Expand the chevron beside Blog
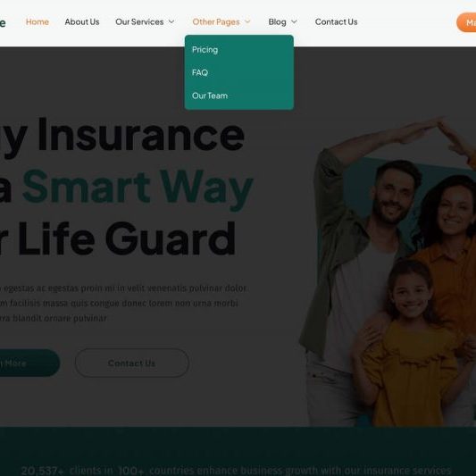The width and height of the screenshot is (476, 476). tap(294, 21)
